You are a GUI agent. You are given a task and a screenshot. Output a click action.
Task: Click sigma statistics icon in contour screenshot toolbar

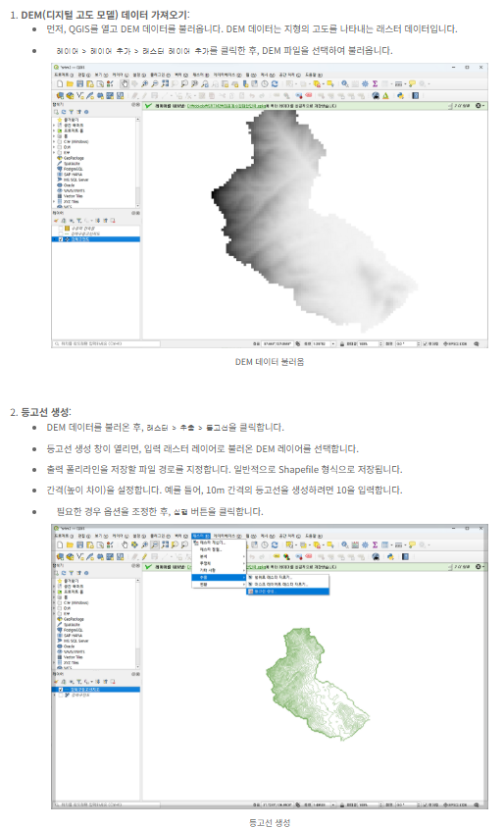[x=375, y=544]
